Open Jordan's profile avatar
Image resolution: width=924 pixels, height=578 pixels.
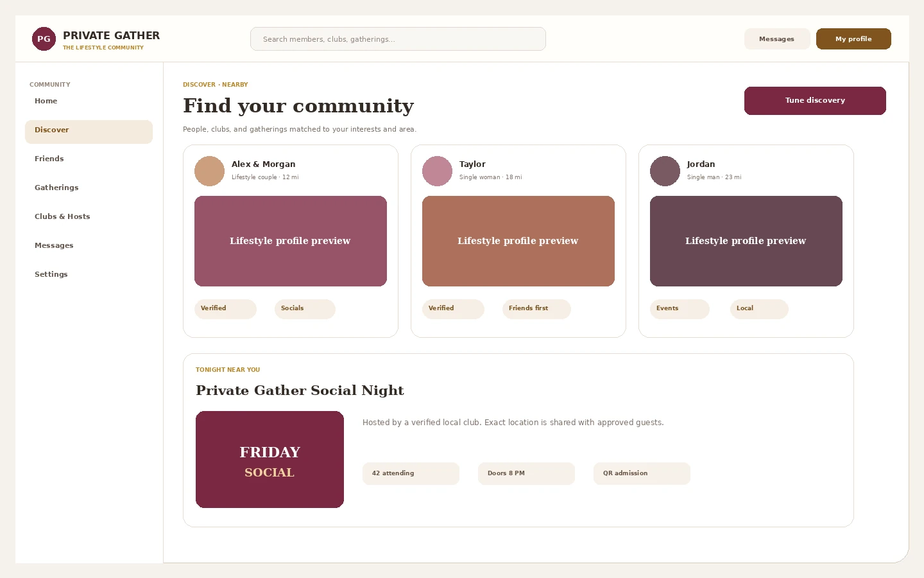point(665,171)
